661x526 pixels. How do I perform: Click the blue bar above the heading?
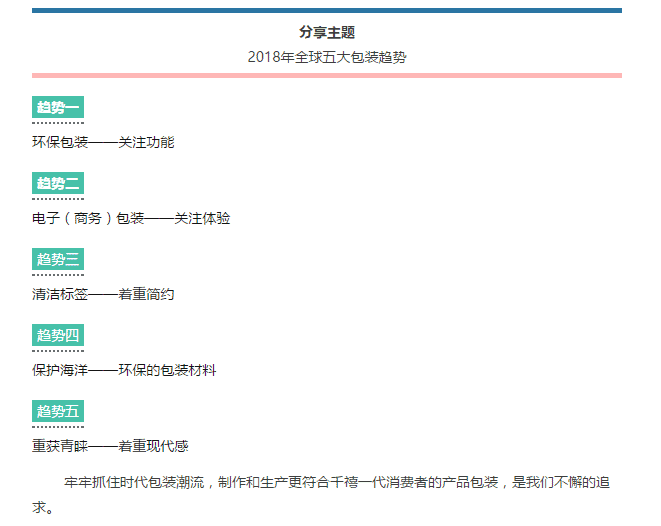(327, 11)
